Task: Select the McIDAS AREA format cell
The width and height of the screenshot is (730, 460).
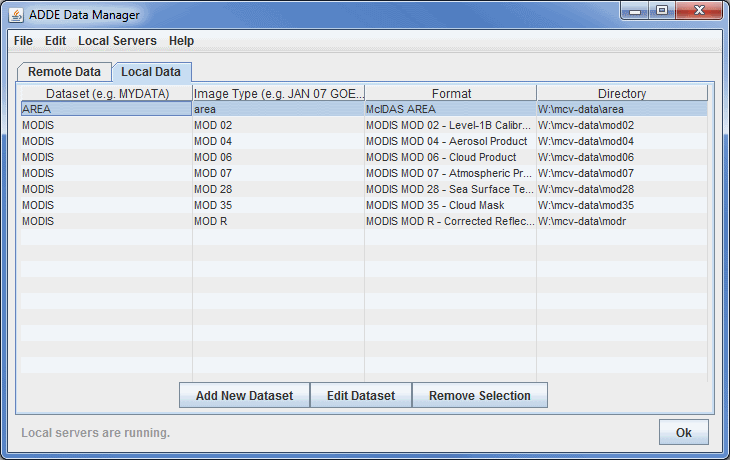Action: point(451,109)
